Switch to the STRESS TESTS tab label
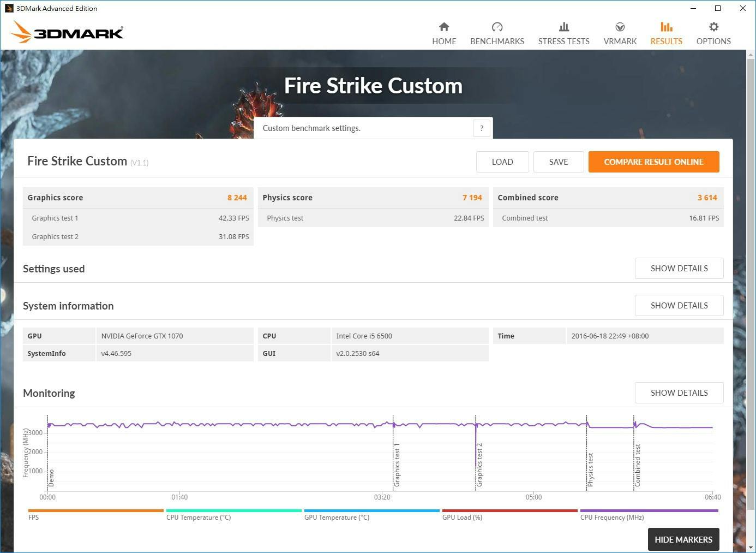Image resolution: width=756 pixels, height=553 pixels. point(563,41)
